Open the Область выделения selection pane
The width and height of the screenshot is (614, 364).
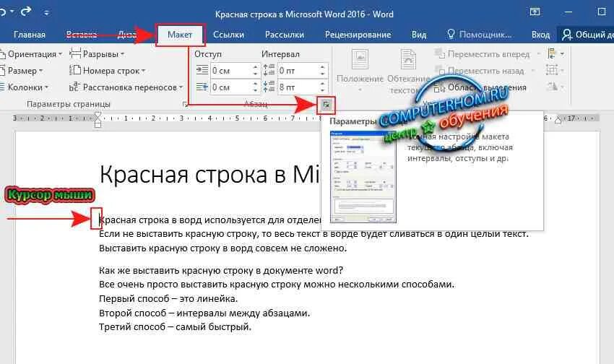point(481,87)
